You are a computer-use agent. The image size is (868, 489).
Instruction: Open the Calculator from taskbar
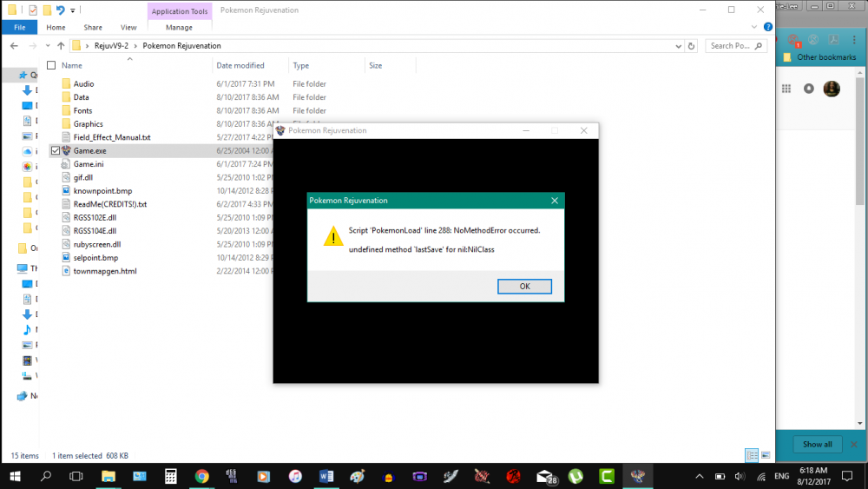170,476
